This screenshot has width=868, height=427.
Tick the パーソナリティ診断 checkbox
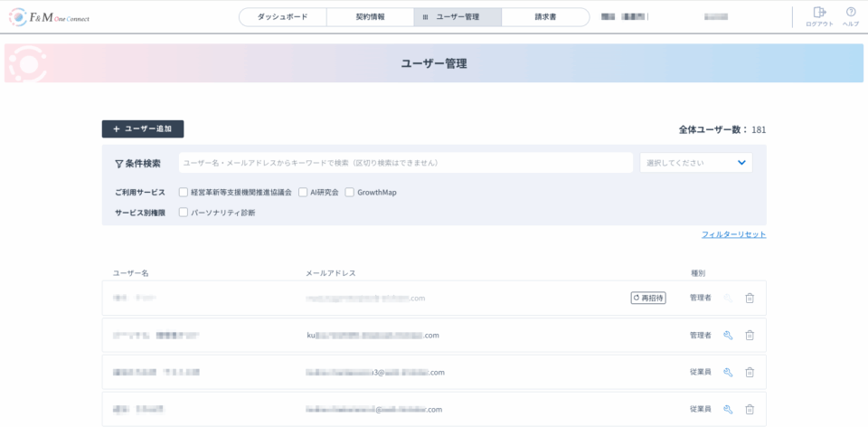184,213
